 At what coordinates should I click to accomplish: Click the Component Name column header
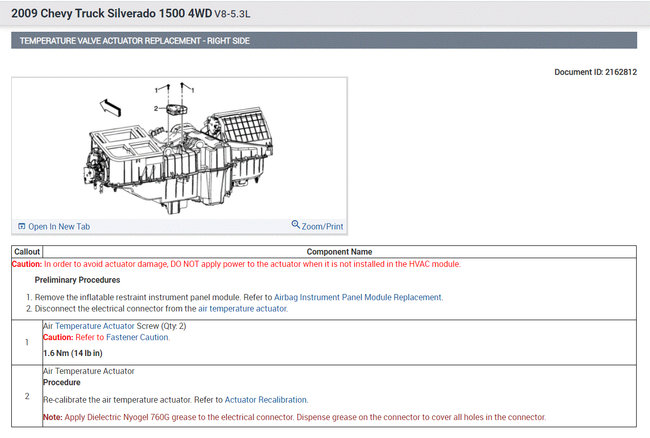coord(339,252)
